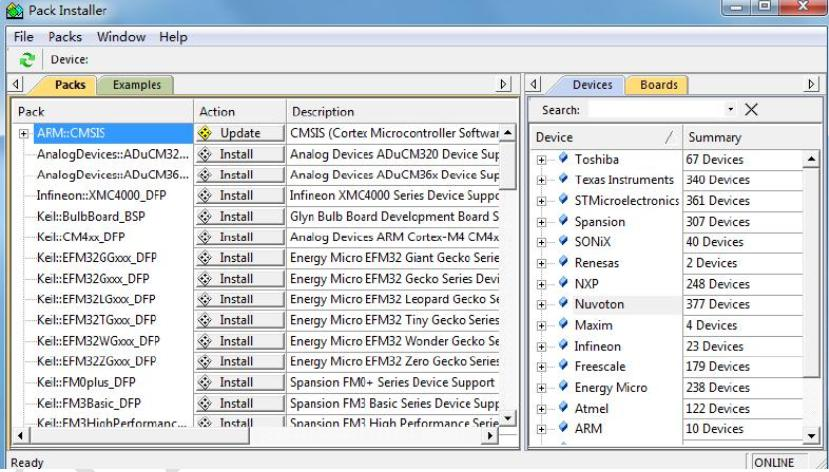The height and width of the screenshot is (472, 829).
Task: Expand the STMicroelectronics device tree
Action: 541,201
